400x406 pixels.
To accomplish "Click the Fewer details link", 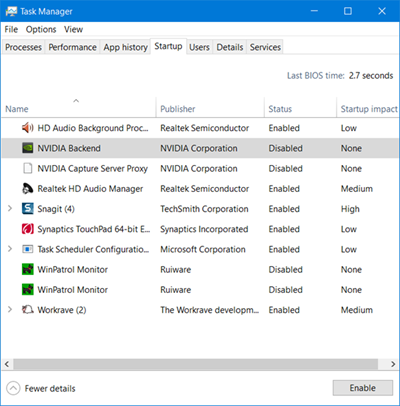I will coord(50,389).
